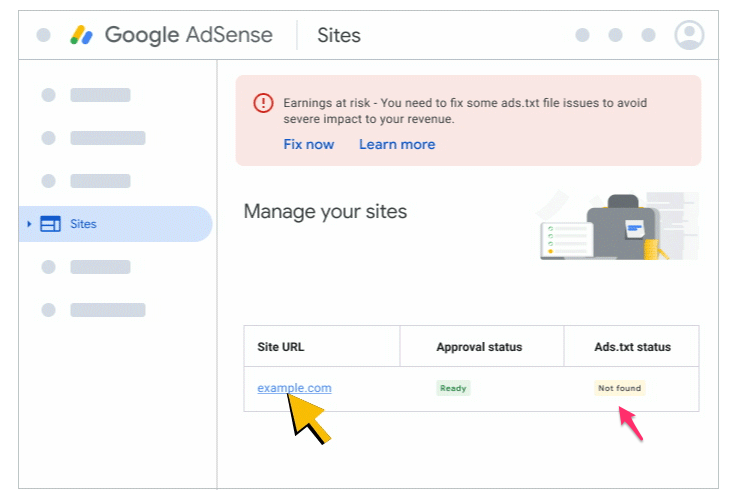Open the Learn more link

397,144
